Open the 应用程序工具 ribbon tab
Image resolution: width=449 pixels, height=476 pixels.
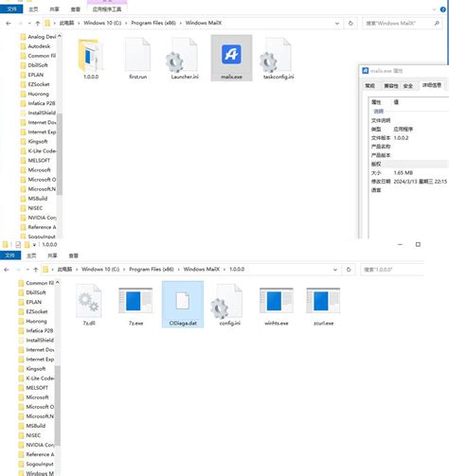tap(107, 9)
